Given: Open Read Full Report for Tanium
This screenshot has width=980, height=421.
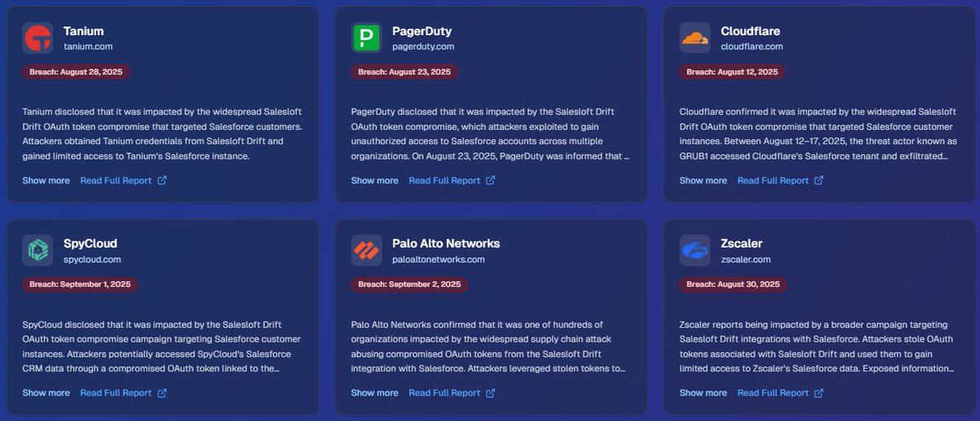Looking at the screenshot, I should click(x=123, y=181).
